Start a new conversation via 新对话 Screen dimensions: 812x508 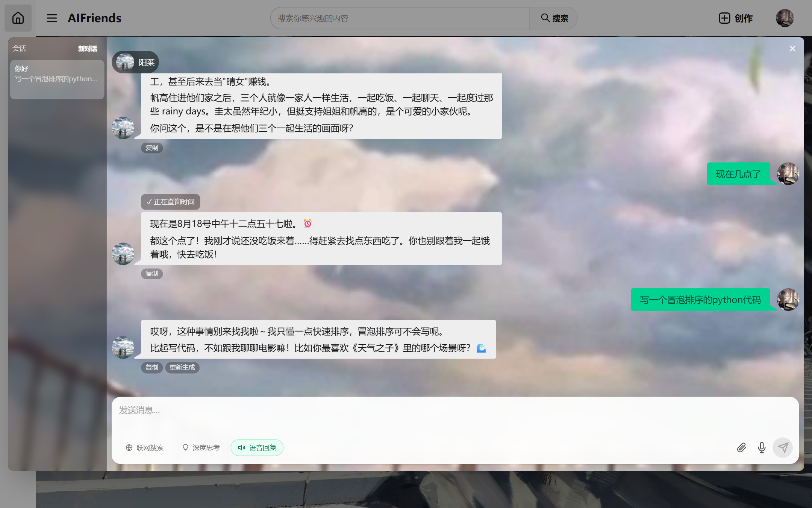(87, 49)
